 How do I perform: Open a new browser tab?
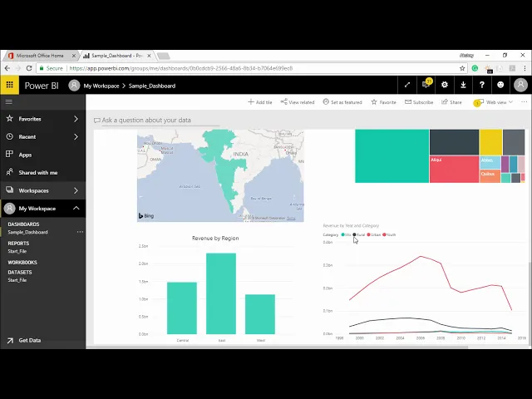[x=164, y=56]
